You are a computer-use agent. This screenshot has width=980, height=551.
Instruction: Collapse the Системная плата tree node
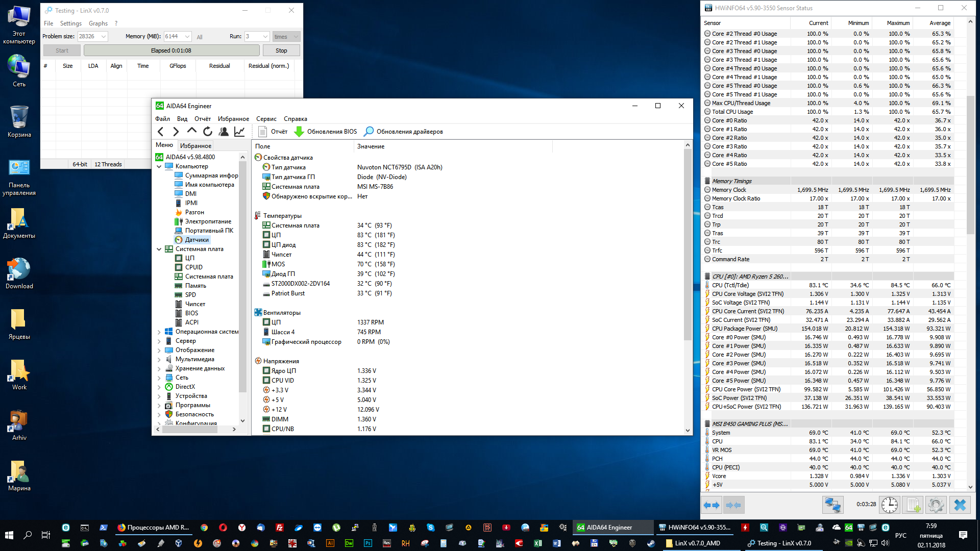[159, 249]
